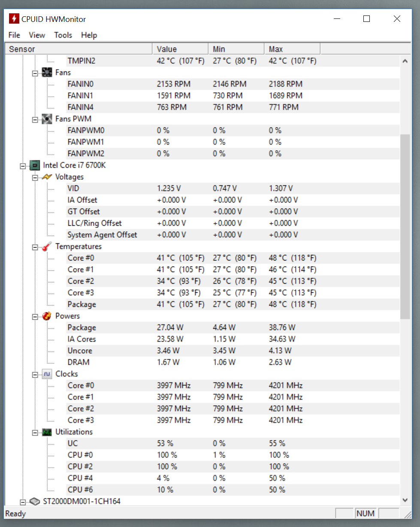
Task: Click the Intel Core i7 6700K chip icon
Action: [35, 165]
